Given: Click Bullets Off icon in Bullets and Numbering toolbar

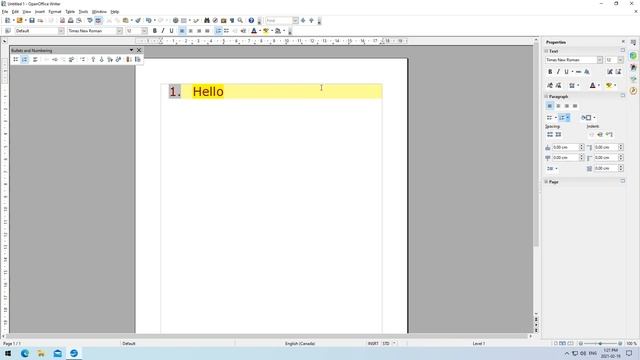Looking at the screenshot, I should coord(36,60).
